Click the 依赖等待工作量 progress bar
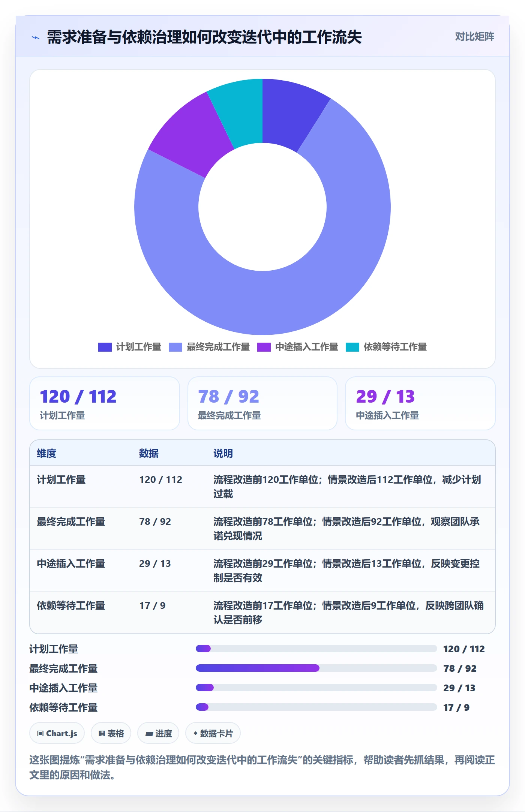This screenshot has width=525, height=812. click(316, 707)
